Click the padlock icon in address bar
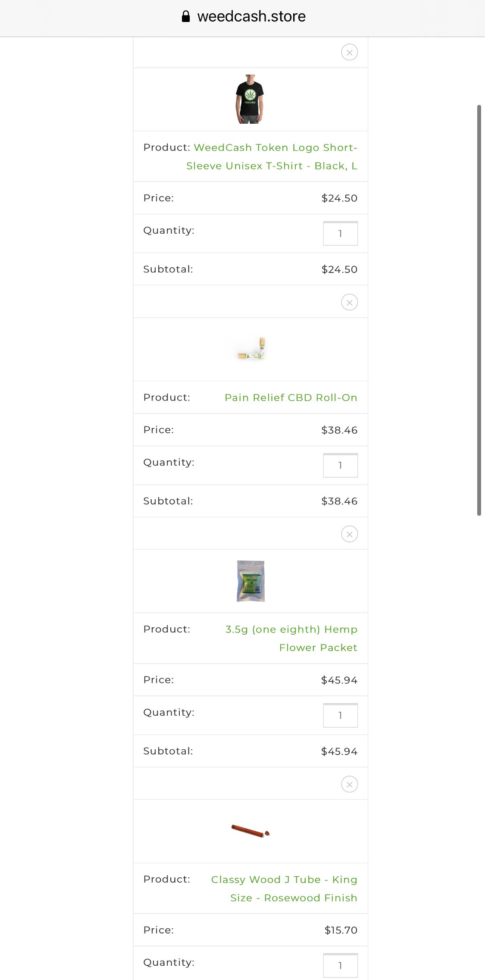485x980 pixels. point(186,16)
